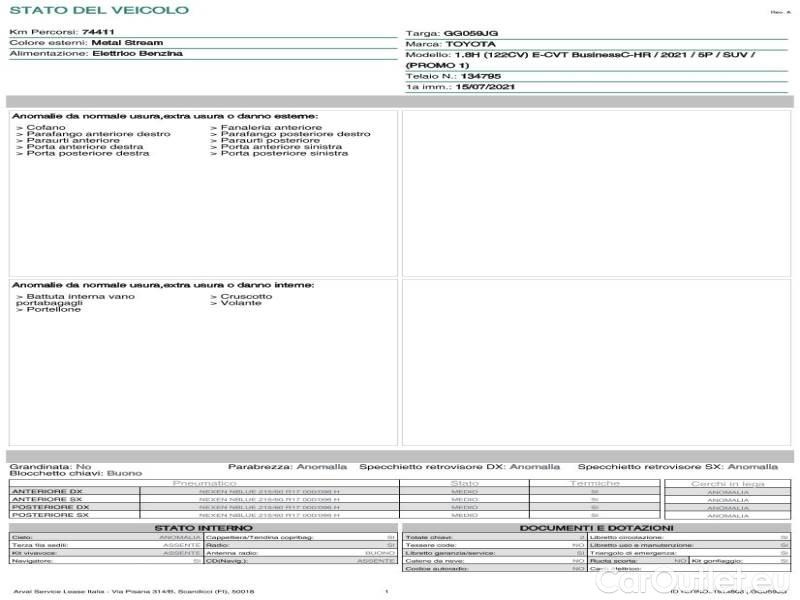Select the 'POSTERIORE DX' tyre row label
This screenshot has height=600, width=800.
click(x=51, y=507)
